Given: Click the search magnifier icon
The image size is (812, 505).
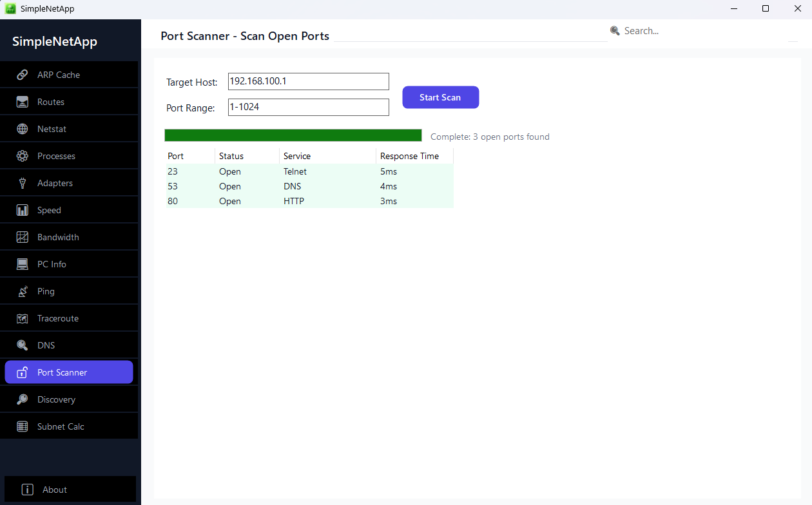Looking at the screenshot, I should [x=615, y=31].
